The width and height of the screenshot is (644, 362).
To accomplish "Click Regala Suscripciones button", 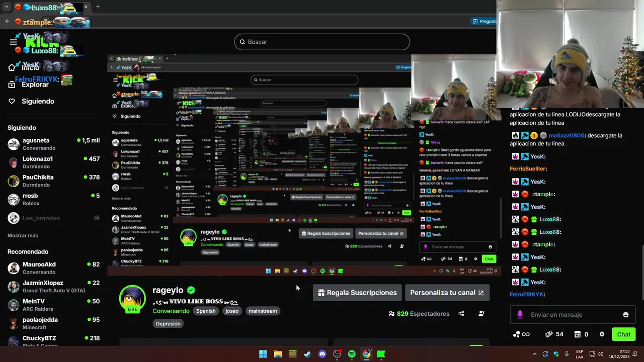I will [x=357, y=293].
